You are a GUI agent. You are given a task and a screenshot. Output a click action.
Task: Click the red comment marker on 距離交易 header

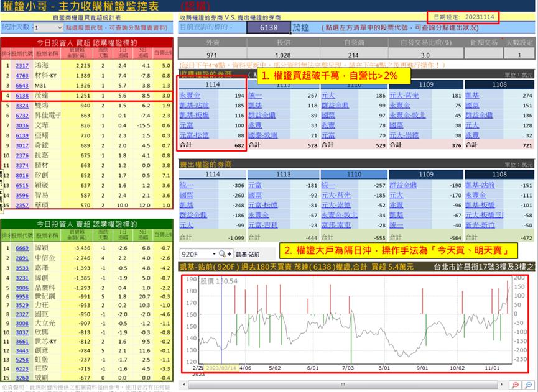coord(502,39)
